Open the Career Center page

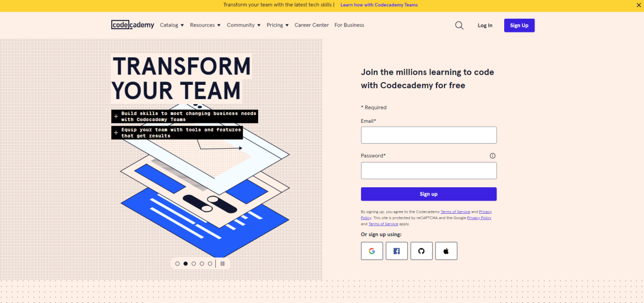point(312,25)
